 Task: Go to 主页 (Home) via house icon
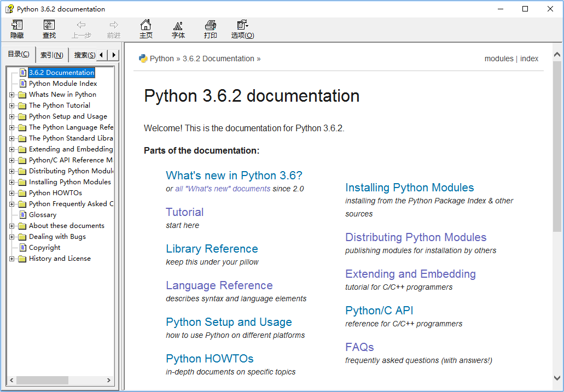pyautogui.click(x=146, y=25)
